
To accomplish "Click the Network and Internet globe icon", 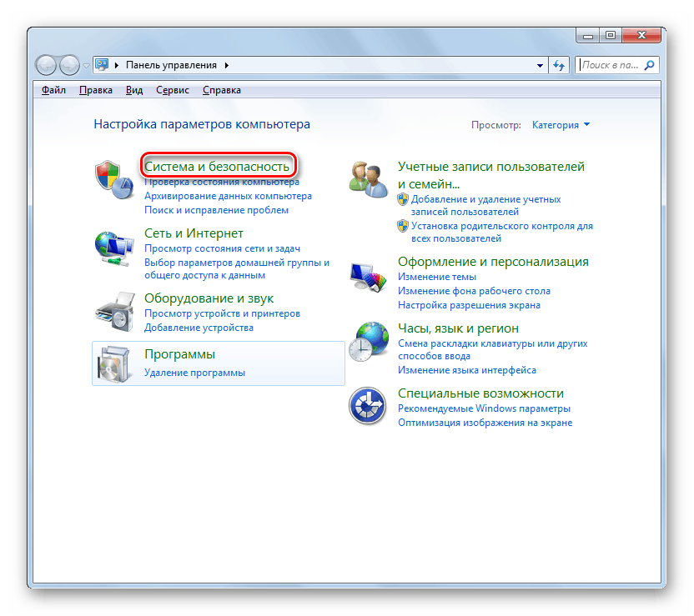I will click(x=114, y=248).
